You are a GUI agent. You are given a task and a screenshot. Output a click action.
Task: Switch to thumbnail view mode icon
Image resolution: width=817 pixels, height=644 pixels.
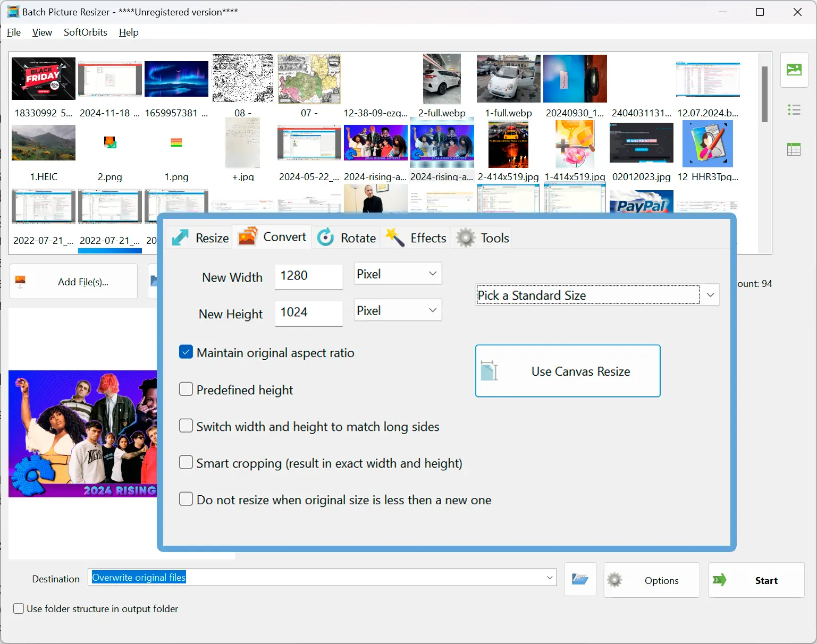[x=794, y=70]
